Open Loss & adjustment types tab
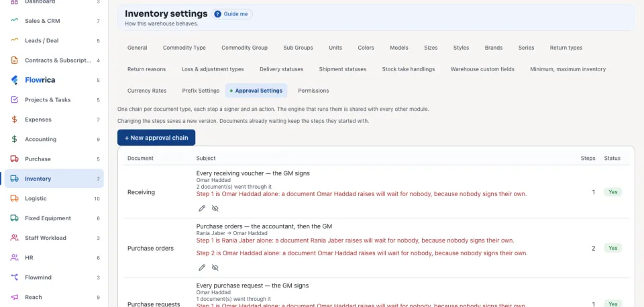Screen dimensions: 644x307 (213, 69)
